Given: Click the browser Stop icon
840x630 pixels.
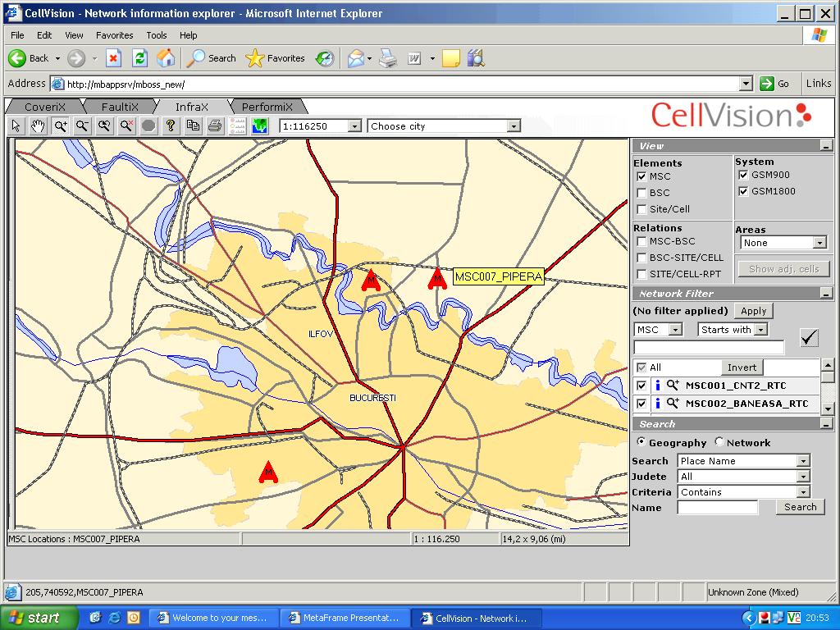Looking at the screenshot, I should 113,58.
